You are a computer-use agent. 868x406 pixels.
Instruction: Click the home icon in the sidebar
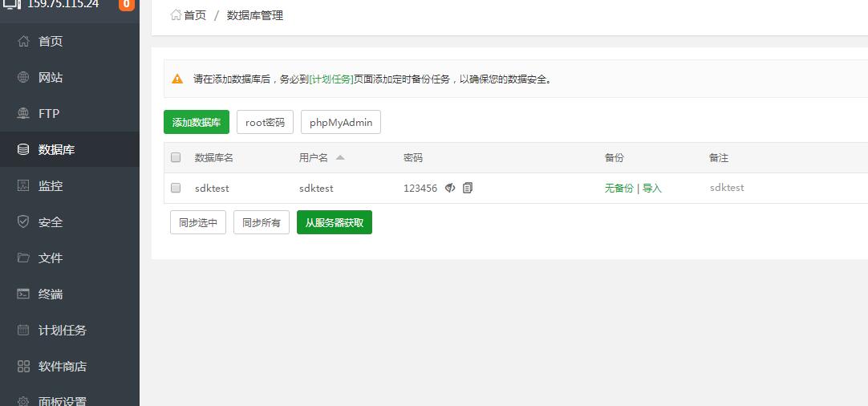[23, 42]
